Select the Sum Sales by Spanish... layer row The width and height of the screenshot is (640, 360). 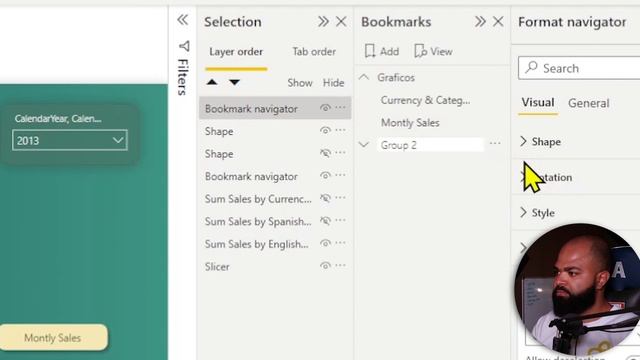point(275,221)
